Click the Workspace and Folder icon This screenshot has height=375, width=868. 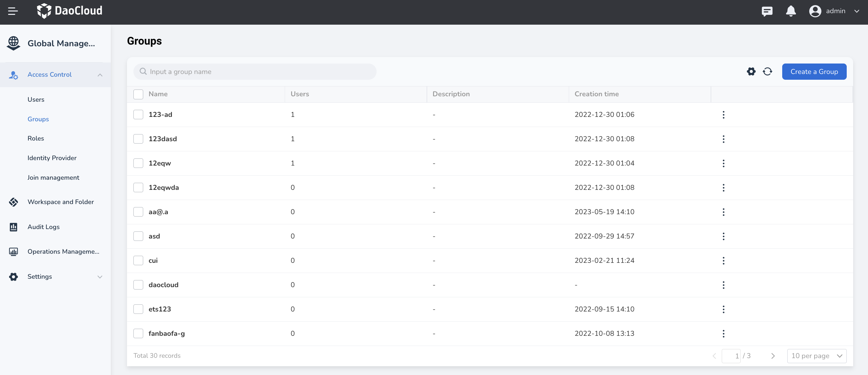[14, 202]
